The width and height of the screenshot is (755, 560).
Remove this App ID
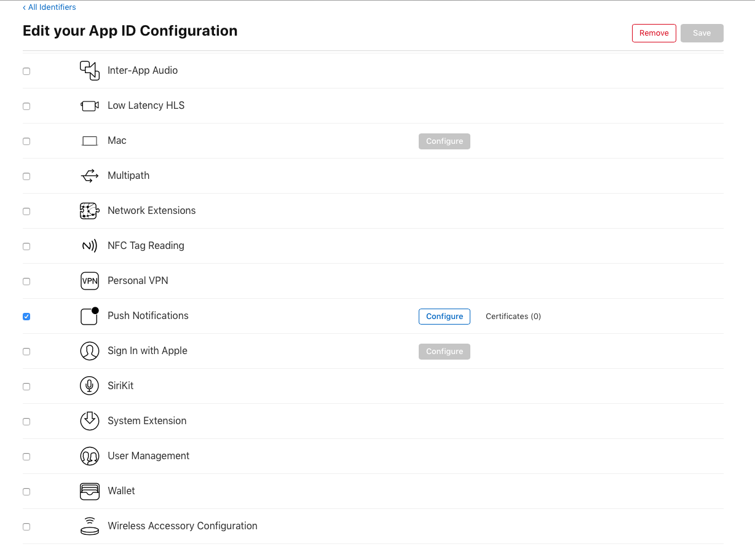click(654, 33)
